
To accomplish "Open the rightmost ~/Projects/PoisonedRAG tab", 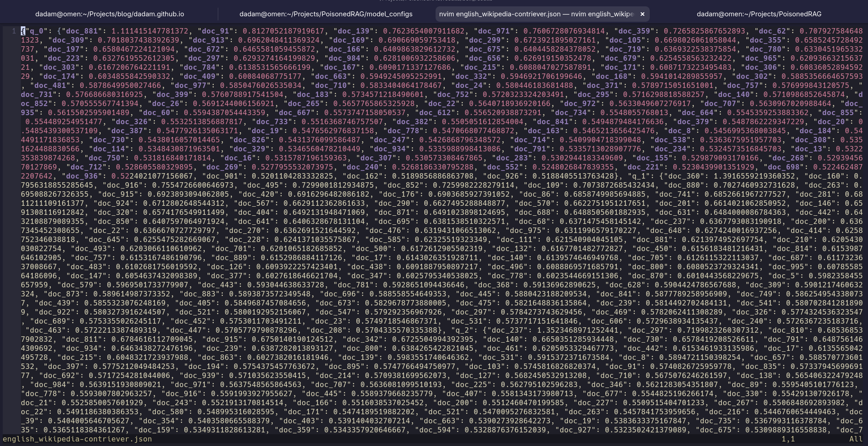I will click(x=758, y=14).
